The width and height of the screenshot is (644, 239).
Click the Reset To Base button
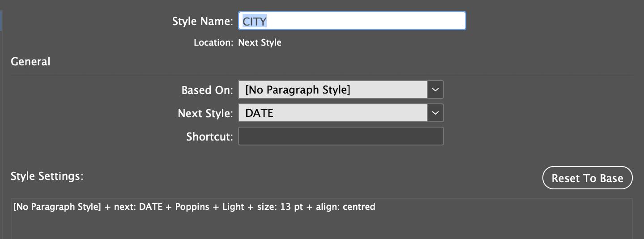(x=587, y=178)
